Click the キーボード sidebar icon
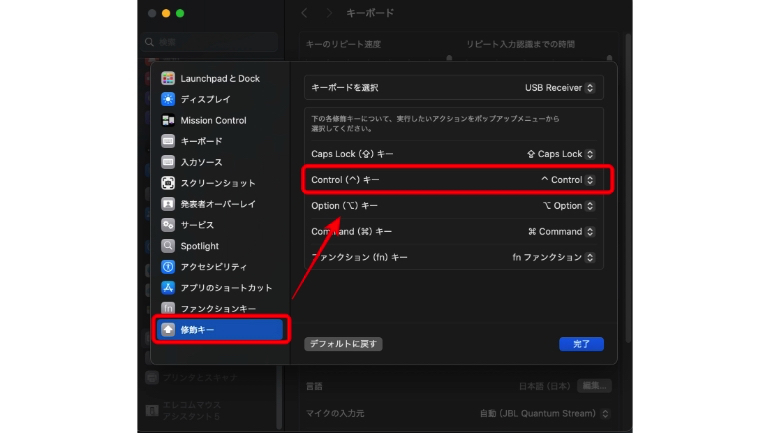The image size is (770, 433). click(x=168, y=141)
